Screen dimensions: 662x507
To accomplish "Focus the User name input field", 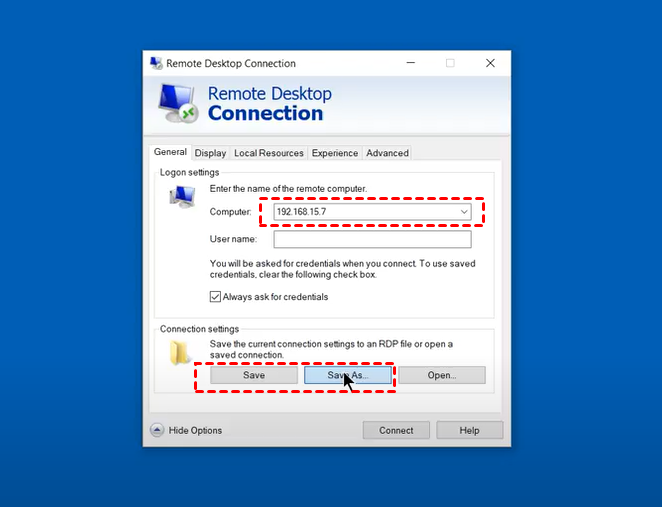I will [x=372, y=239].
